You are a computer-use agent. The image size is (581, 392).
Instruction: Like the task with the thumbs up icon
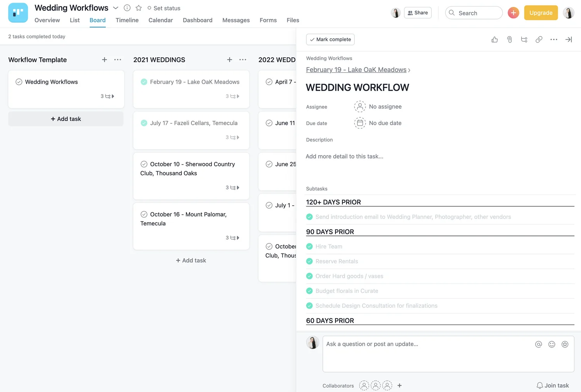[494, 39]
